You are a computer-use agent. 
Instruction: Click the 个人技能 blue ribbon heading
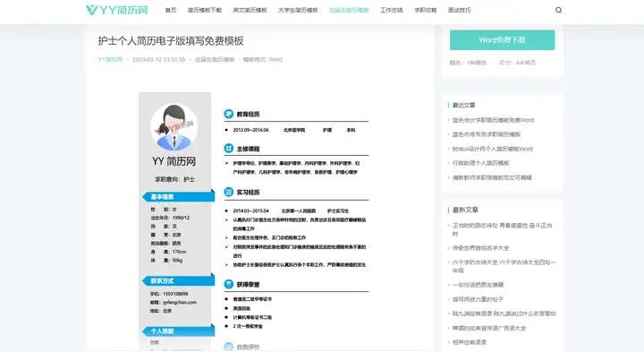[x=178, y=331]
